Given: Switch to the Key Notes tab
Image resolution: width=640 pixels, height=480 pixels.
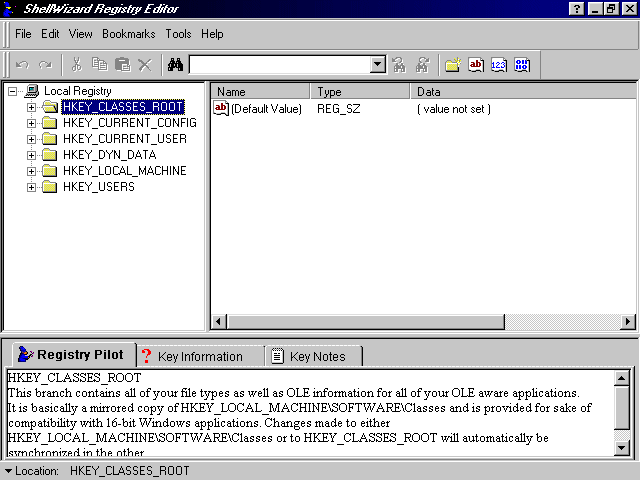Looking at the screenshot, I should pyautogui.click(x=316, y=356).
